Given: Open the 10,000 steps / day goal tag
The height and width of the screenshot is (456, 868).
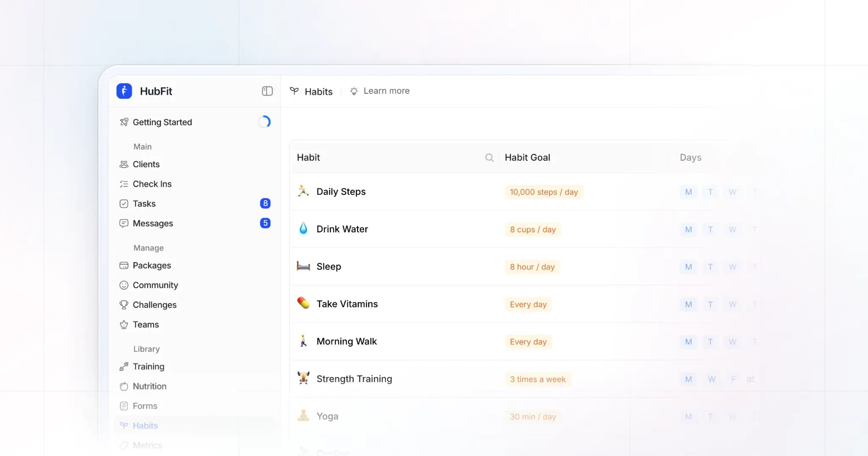Looking at the screenshot, I should click(544, 192).
